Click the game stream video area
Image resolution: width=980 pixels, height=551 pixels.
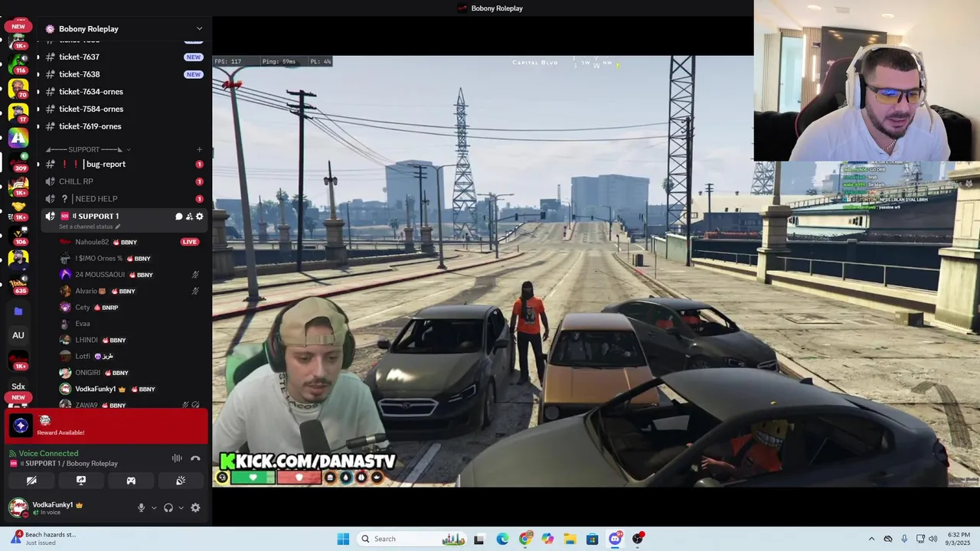pyautogui.click(x=482, y=271)
